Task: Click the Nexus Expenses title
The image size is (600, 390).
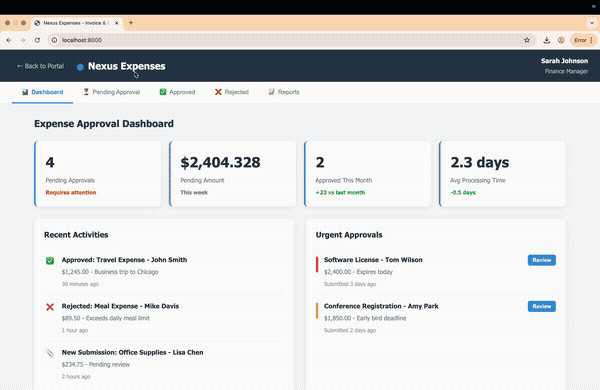Action: coord(127,66)
